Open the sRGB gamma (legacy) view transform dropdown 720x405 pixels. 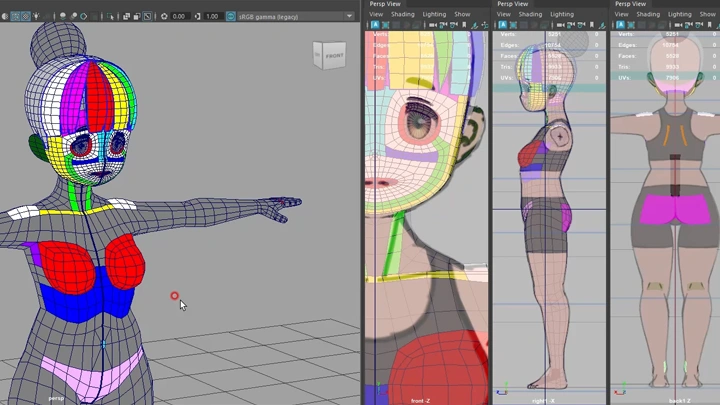[x=296, y=17]
